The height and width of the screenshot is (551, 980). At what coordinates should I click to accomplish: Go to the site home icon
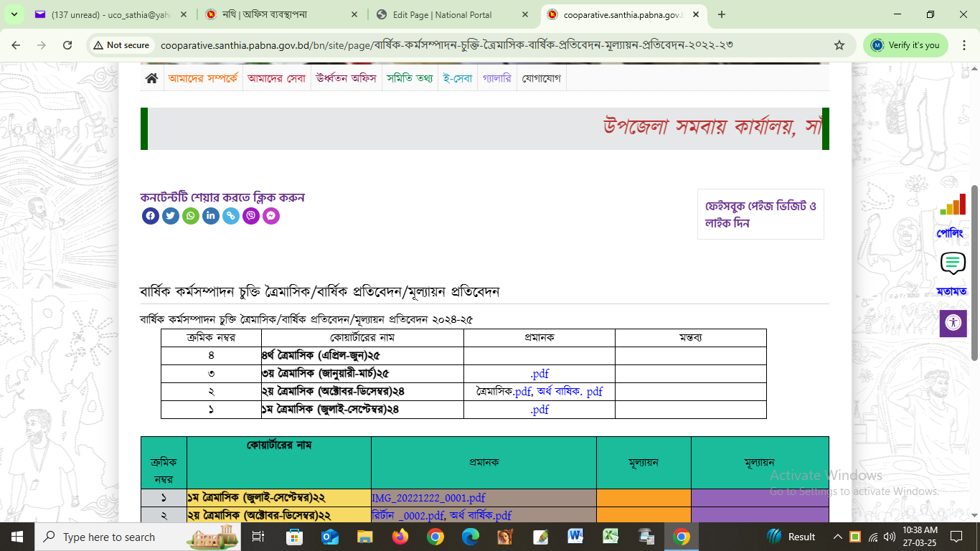tap(151, 78)
